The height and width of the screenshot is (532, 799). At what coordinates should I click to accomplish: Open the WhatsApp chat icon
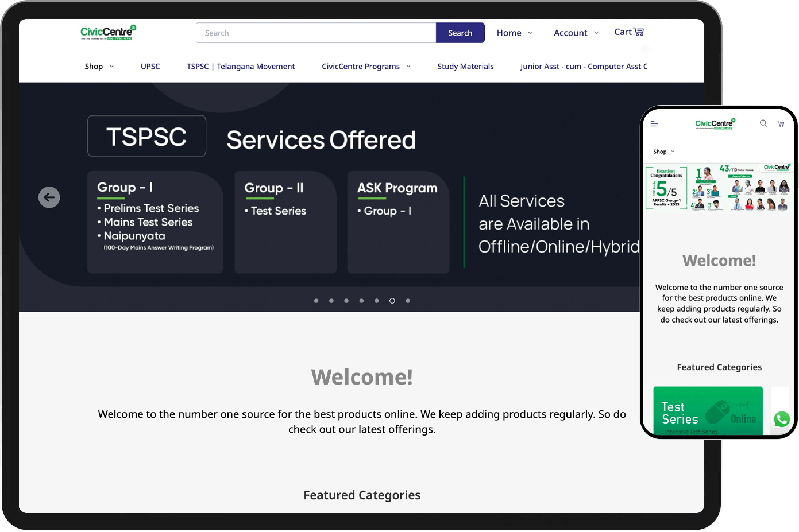(781, 420)
